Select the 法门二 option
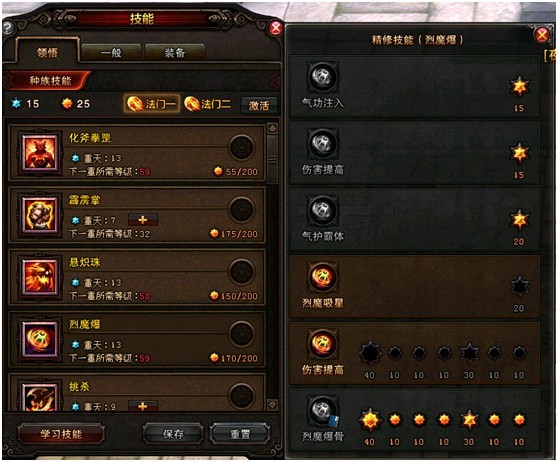 point(208,104)
